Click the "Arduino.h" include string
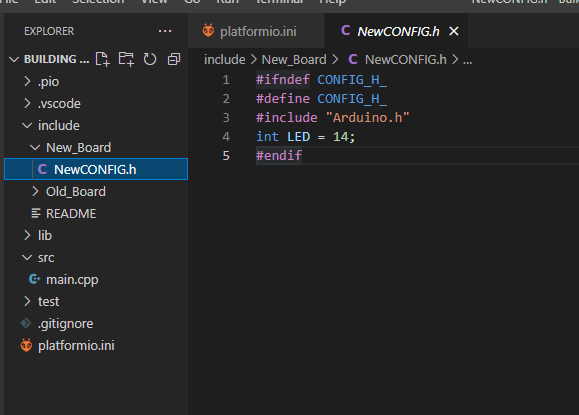 point(367,117)
